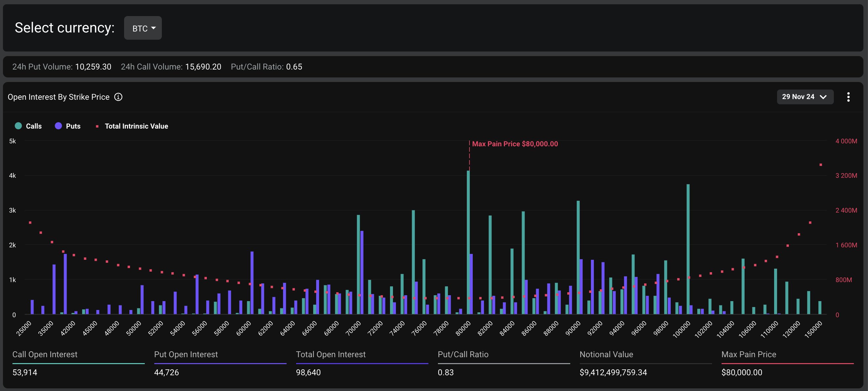The image size is (868, 391).
Task: Toggle the Puts series in legend
Action: [x=73, y=126]
